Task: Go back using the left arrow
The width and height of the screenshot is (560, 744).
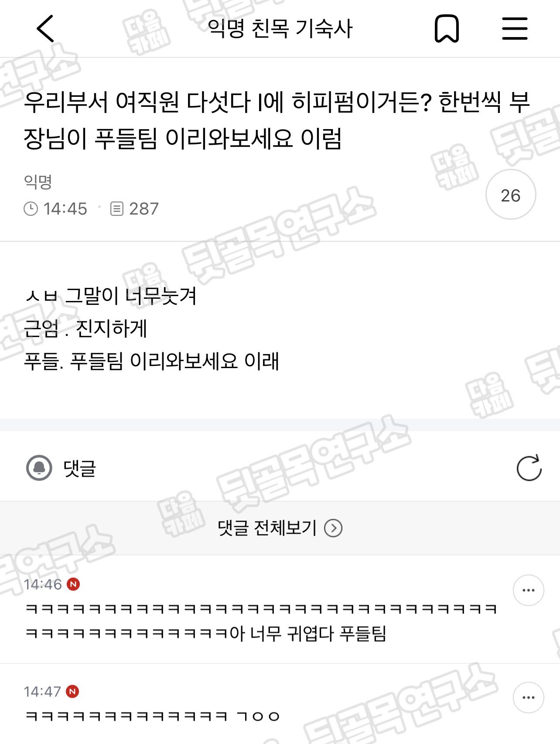Action: 45,29
